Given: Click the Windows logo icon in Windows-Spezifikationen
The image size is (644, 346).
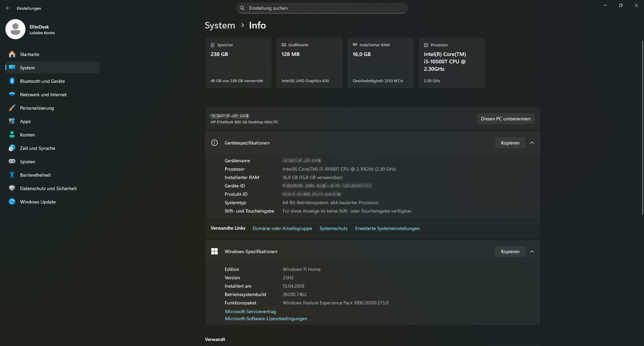Looking at the screenshot, I should pyautogui.click(x=214, y=251).
